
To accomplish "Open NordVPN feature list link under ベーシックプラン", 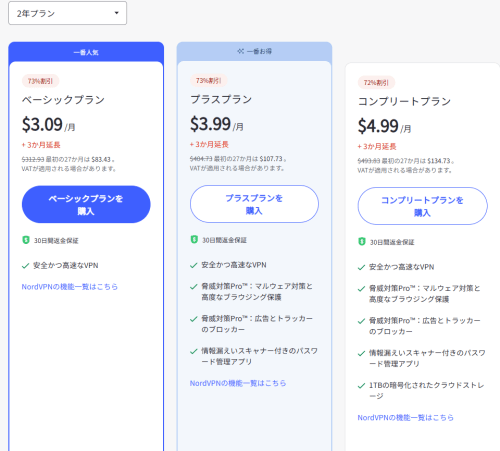I will [x=70, y=287].
